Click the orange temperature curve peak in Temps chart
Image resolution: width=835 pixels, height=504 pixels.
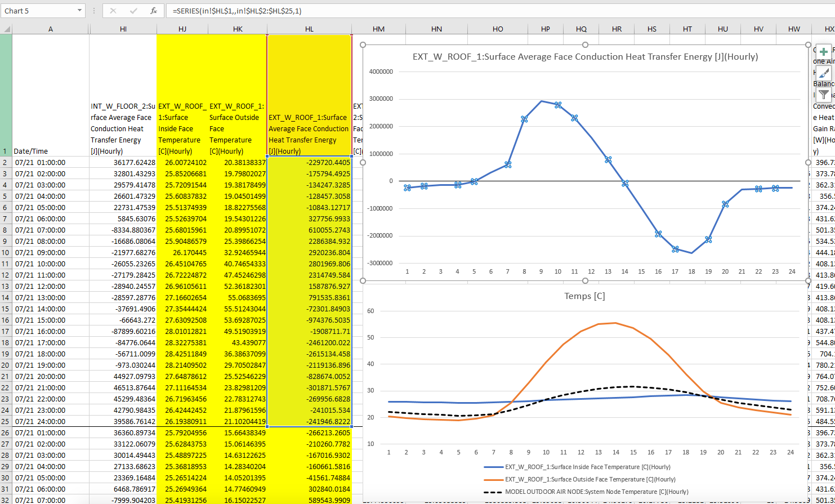click(x=615, y=323)
